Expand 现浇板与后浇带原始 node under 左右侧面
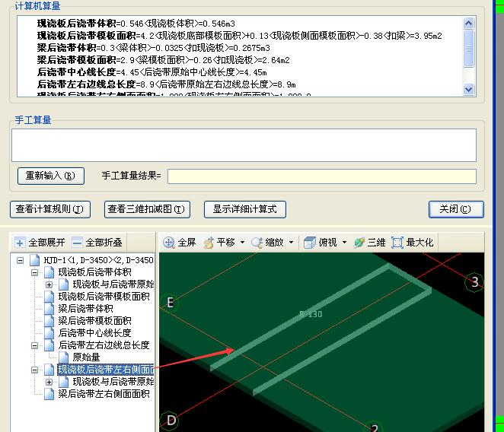Image resolution: width=504 pixels, height=432 pixels. click(49, 382)
